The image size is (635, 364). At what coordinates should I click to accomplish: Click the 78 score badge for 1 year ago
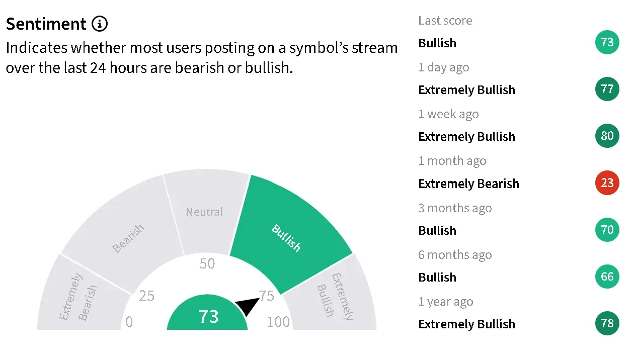[607, 323]
